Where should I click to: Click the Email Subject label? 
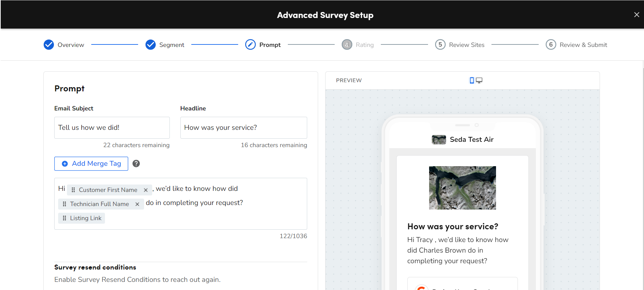tap(74, 108)
